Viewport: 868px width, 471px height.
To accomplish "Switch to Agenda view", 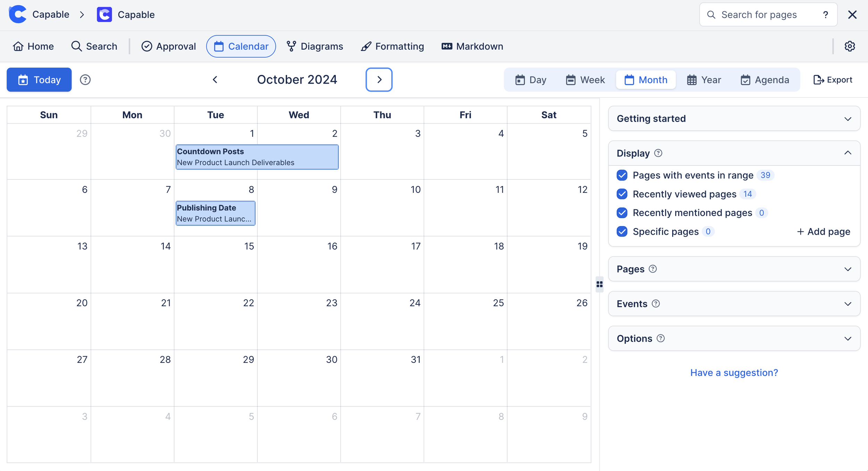I will 765,80.
